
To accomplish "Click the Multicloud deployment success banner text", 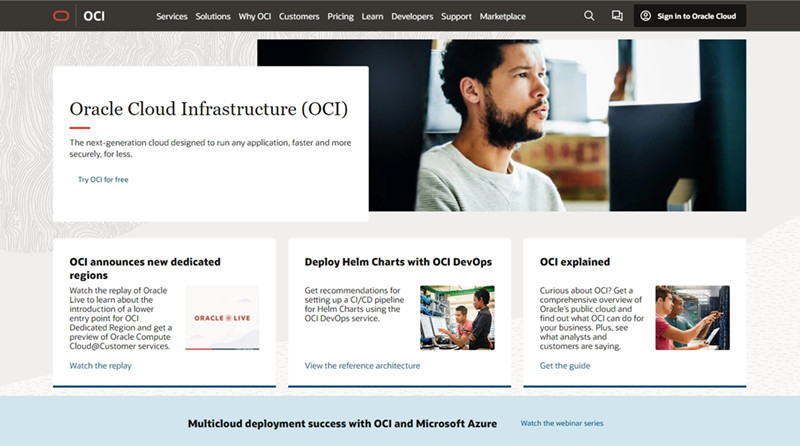I will [342, 424].
